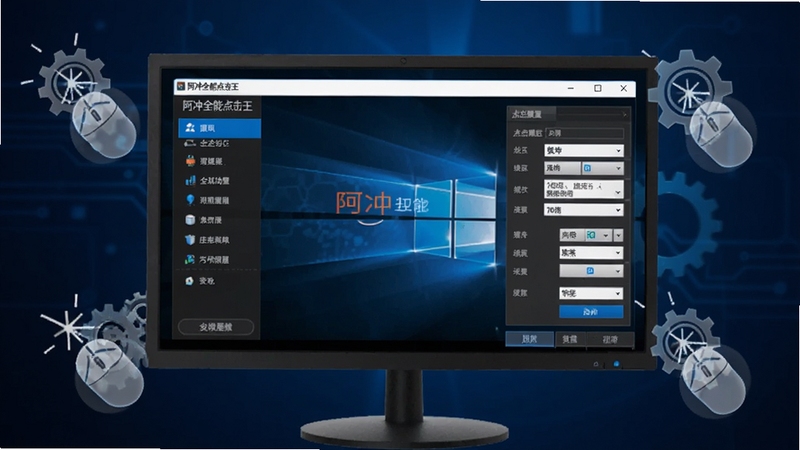
Task: Close the 阿冲全能点击王 window
Action: click(623, 88)
